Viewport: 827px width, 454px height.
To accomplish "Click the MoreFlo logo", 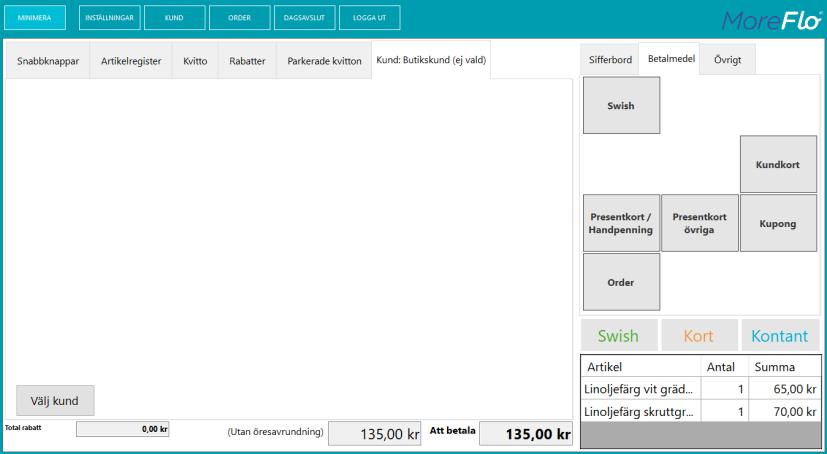I will 772,21.
